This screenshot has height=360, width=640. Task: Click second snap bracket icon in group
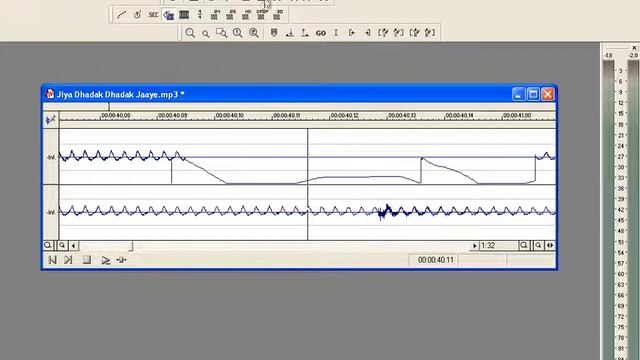click(x=398, y=33)
